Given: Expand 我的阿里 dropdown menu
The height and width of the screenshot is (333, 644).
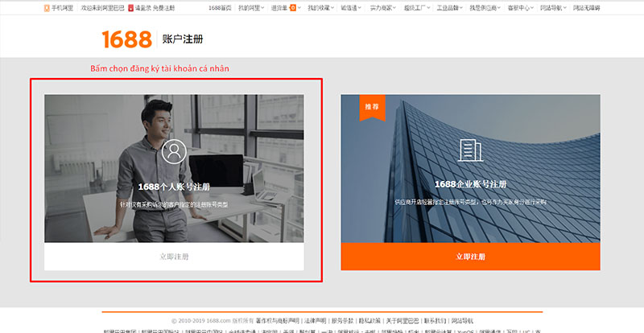Looking at the screenshot, I should (251, 8).
